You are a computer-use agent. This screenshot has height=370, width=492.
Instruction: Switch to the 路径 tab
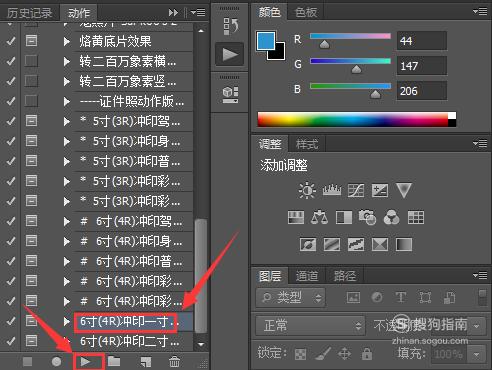tap(345, 276)
